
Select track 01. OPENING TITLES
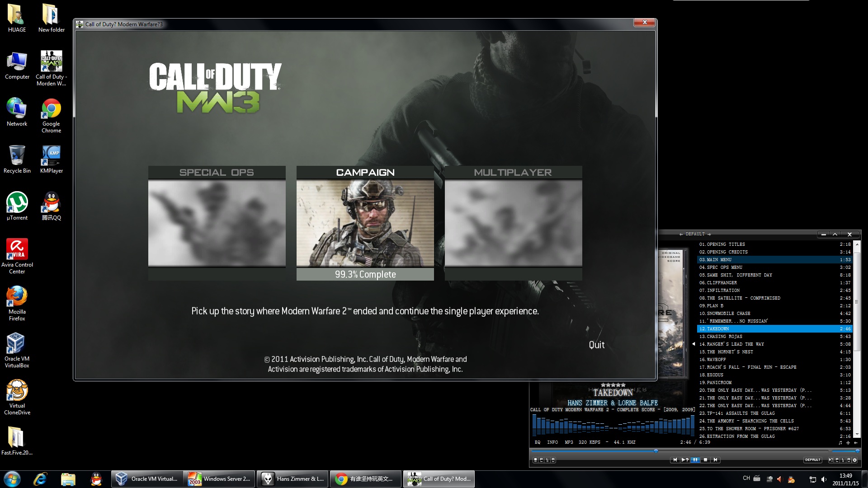coord(775,244)
